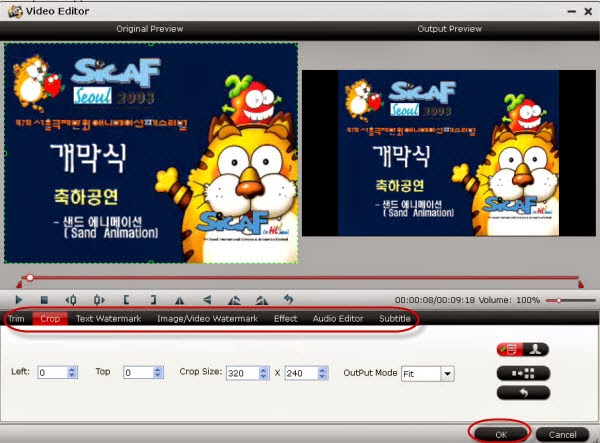Select the Crop tab
600x443 pixels.
(50, 319)
